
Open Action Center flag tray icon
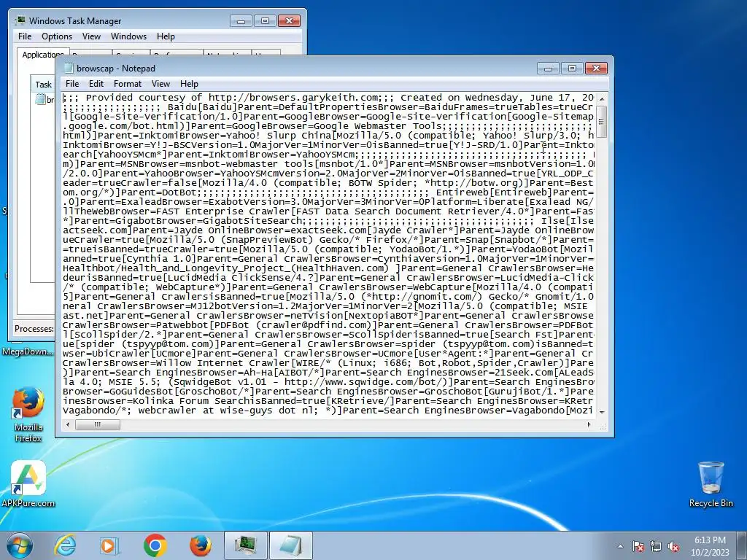(x=638, y=546)
